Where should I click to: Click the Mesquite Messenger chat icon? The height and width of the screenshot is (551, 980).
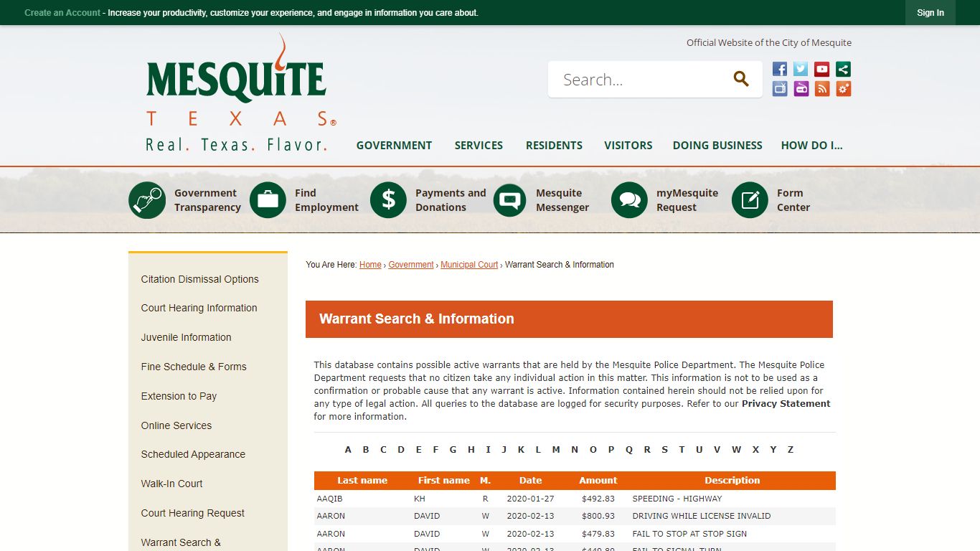point(510,199)
